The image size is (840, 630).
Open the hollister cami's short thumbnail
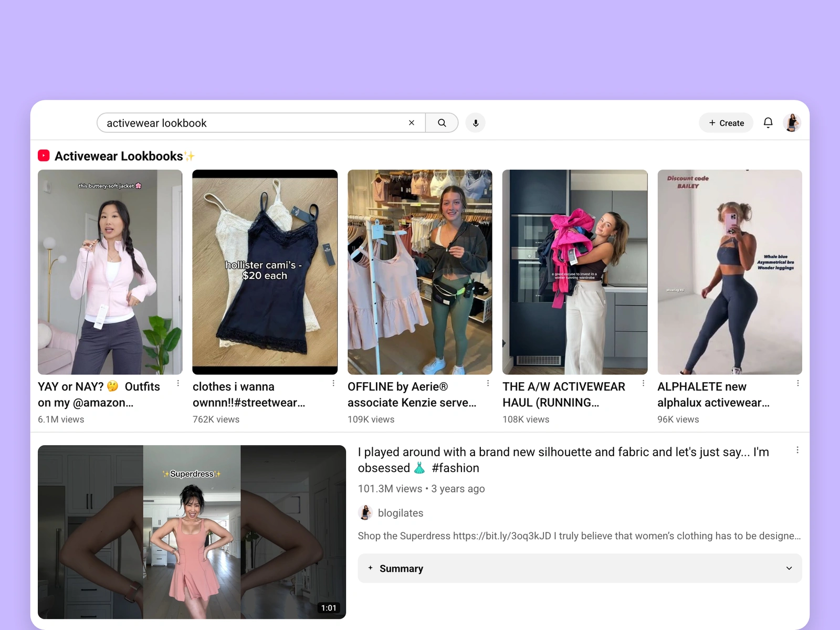coord(265,272)
